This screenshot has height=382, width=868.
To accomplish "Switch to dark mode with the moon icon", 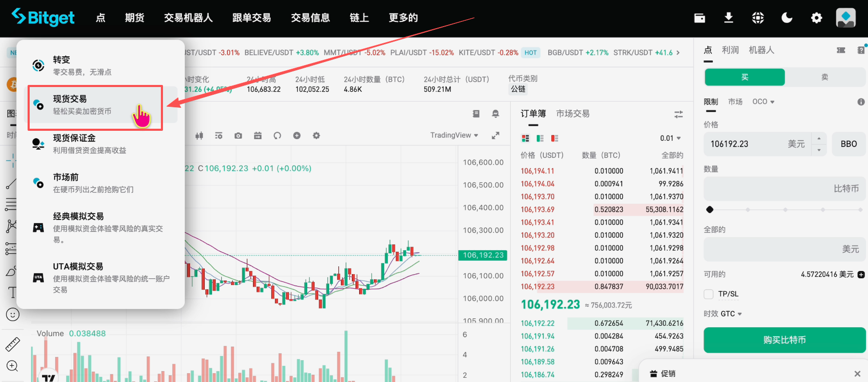I will tap(787, 18).
